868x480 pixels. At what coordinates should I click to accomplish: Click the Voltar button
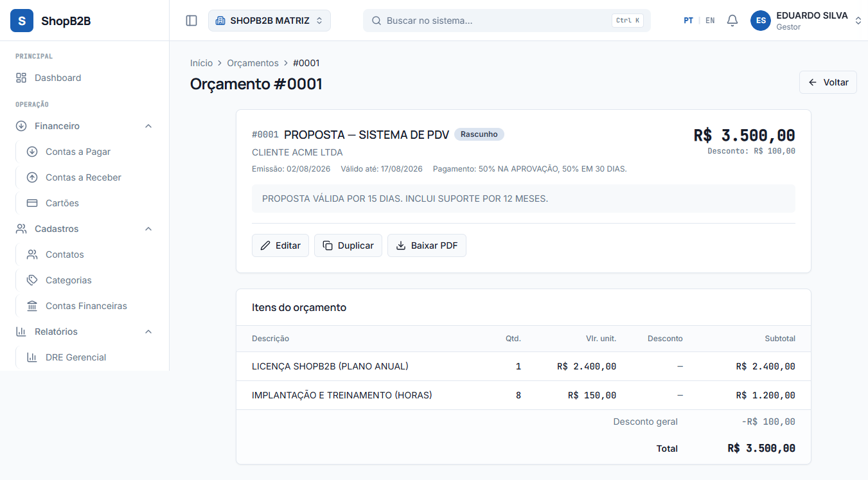point(828,82)
